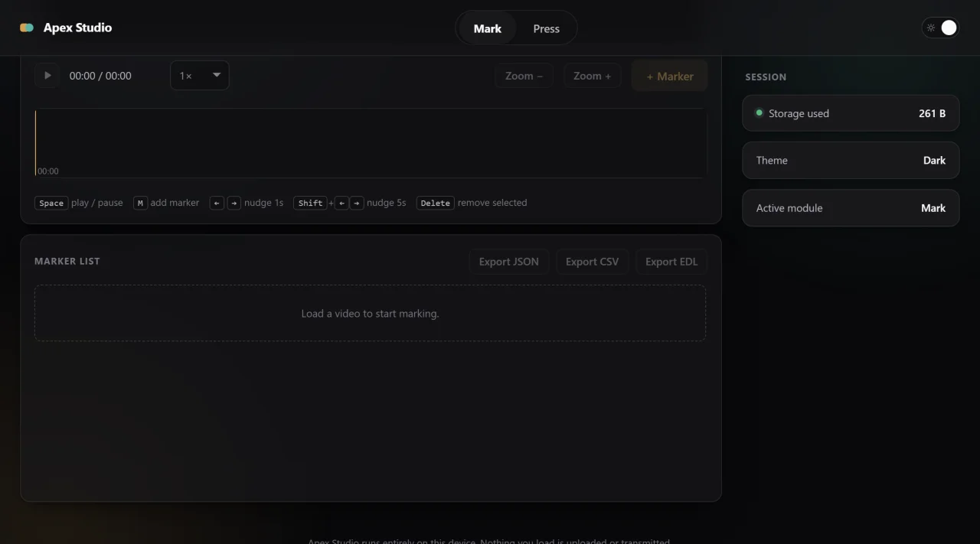Click Export CSV button
980x544 pixels.
(593, 262)
